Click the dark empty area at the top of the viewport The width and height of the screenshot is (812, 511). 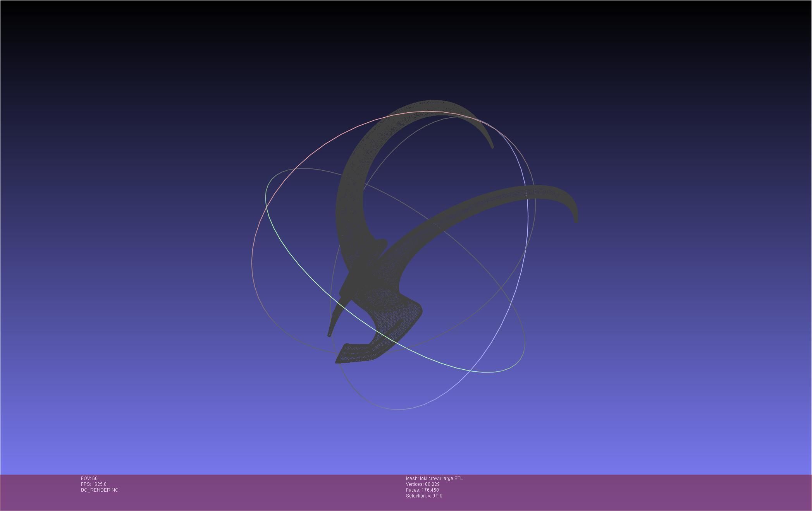406,31
